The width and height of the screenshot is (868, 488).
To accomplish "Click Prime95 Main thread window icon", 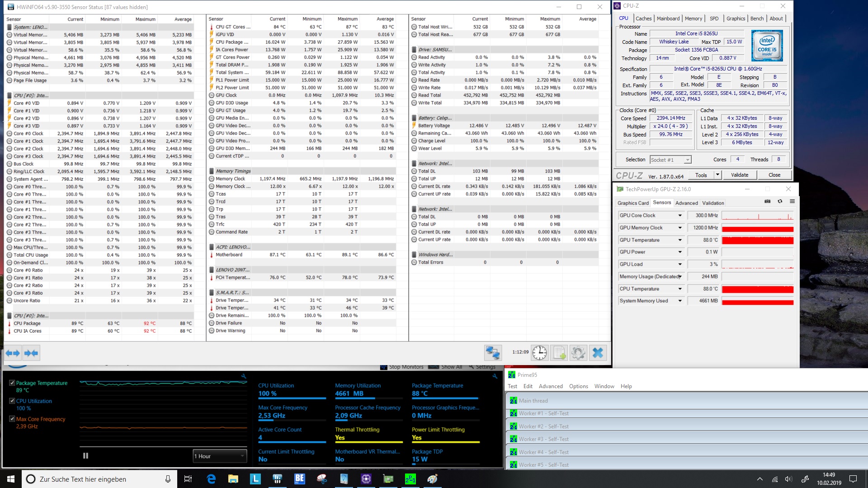I will point(513,400).
